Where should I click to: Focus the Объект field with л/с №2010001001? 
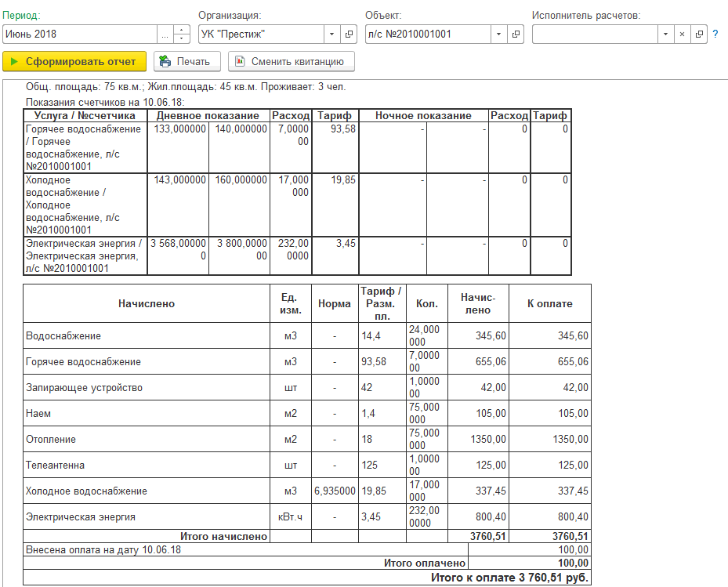(x=428, y=34)
